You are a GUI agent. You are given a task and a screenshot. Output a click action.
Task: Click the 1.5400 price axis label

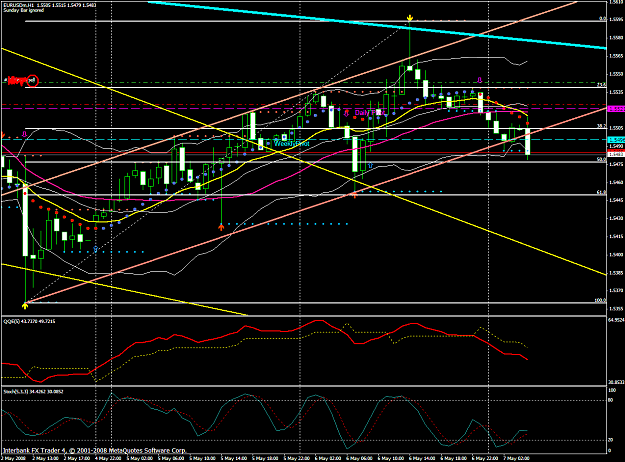[x=616, y=254]
